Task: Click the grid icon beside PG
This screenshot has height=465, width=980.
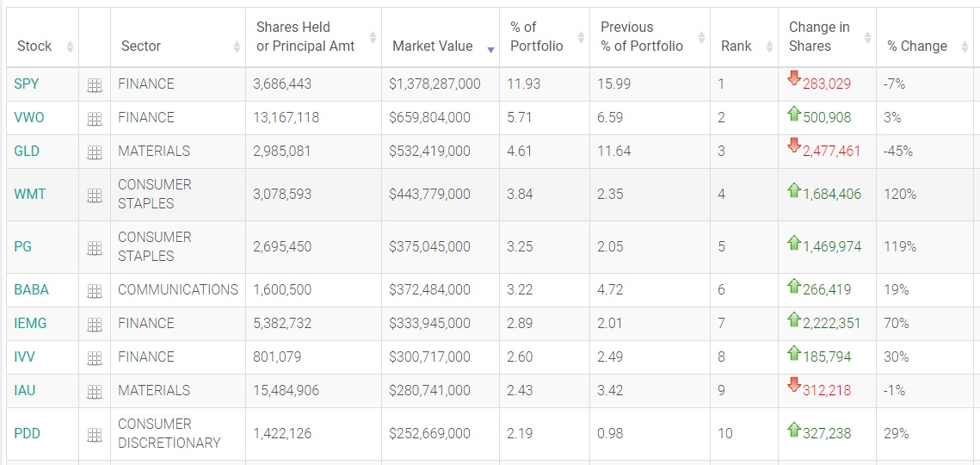Action: point(95,248)
